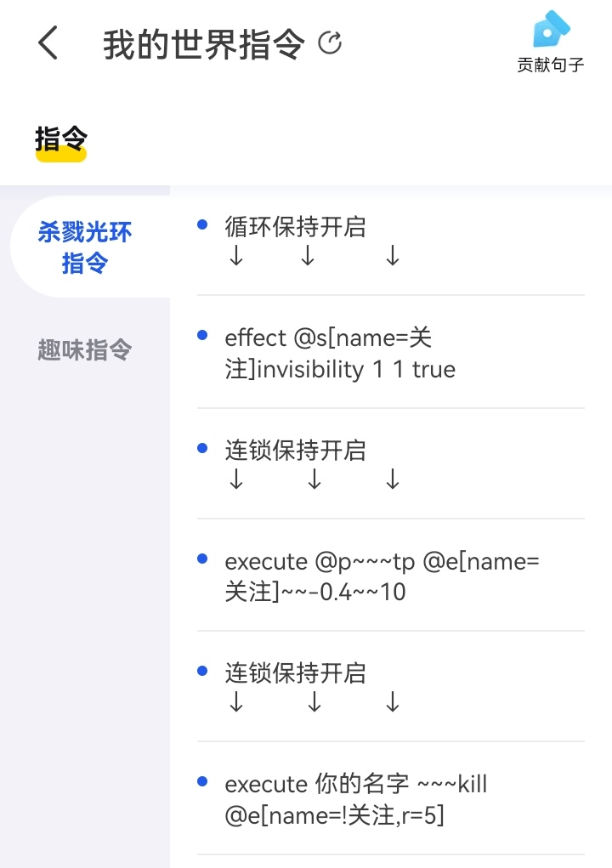Click the bullet dot beside the execute @p tp command
This screenshot has width=612, height=868.
pos(202,559)
